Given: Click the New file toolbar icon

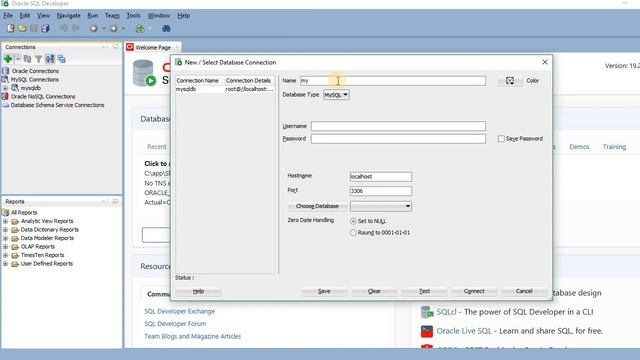Looking at the screenshot, I should (11, 28).
